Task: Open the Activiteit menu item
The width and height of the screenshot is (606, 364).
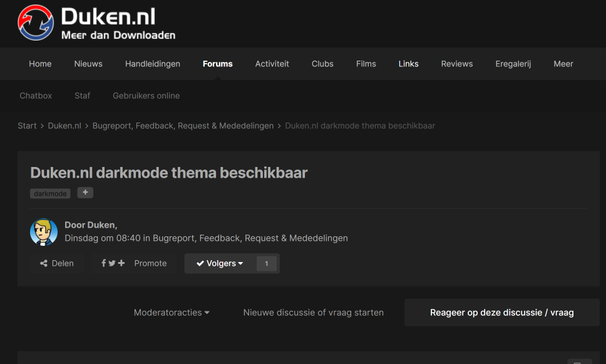Action: (x=272, y=64)
